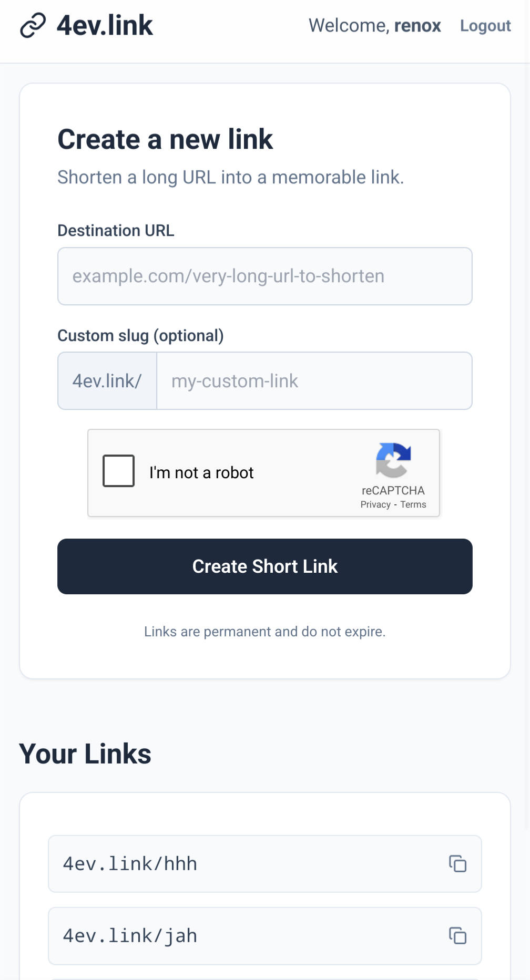Open the 4ev.link home title

point(105,26)
